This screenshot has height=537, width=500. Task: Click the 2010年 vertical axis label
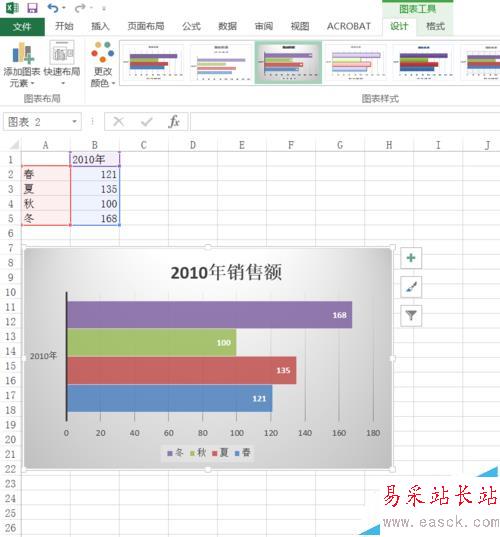43,356
